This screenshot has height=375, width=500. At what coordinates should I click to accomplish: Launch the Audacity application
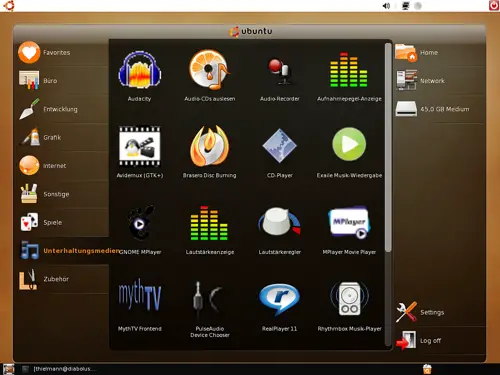140,76
